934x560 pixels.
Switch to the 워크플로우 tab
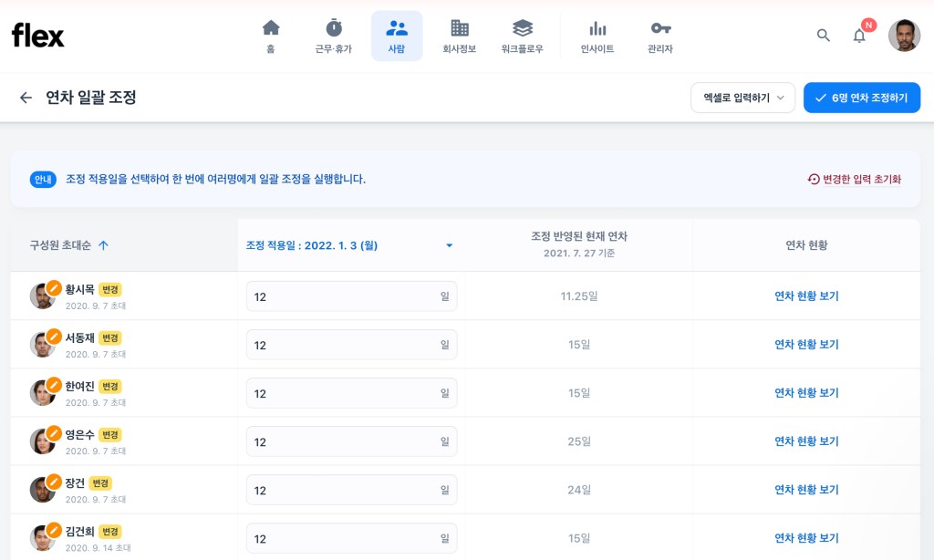[522, 36]
